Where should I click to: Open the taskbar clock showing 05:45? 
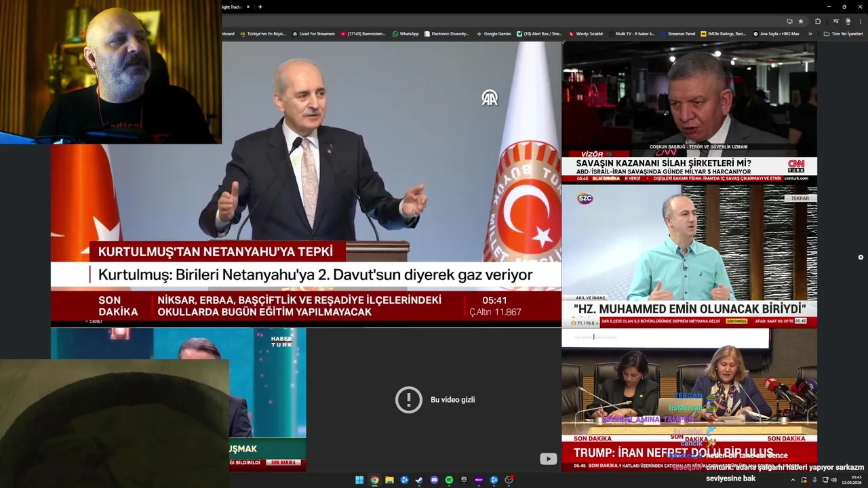point(852,480)
